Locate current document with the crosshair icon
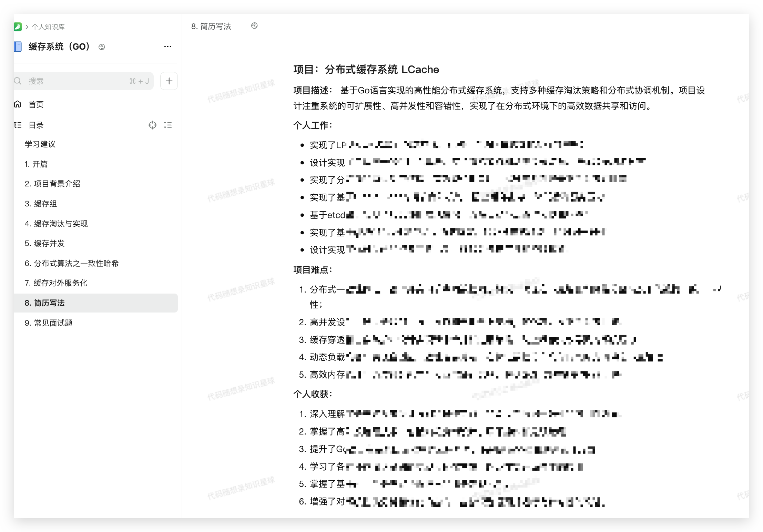Screen dimensions: 763x532 [x=152, y=125]
